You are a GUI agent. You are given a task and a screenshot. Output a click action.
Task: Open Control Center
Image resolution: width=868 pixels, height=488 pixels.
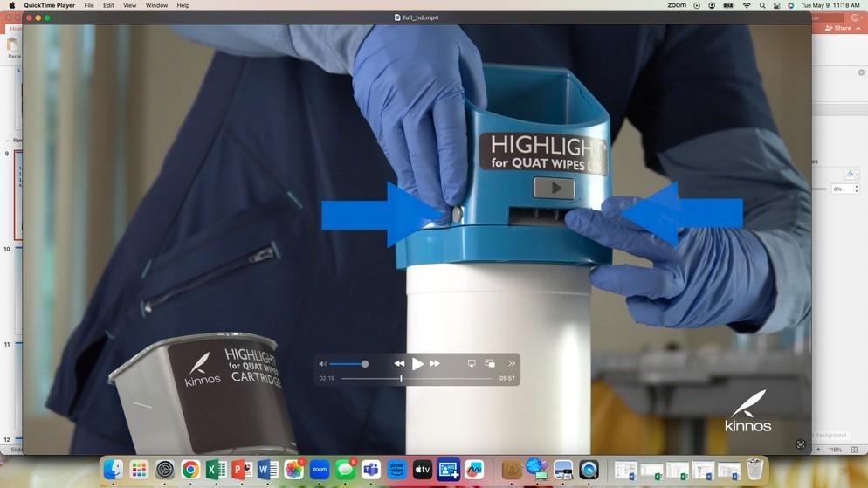point(776,5)
